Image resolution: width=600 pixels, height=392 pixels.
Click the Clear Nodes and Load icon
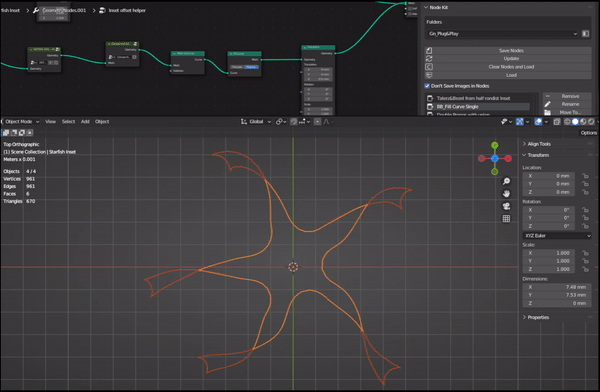point(429,67)
